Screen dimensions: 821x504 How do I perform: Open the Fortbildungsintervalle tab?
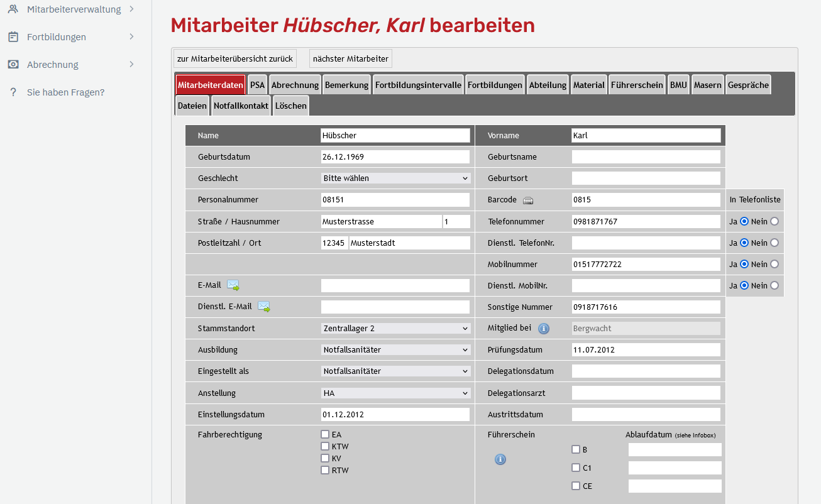[x=419, y=85]
